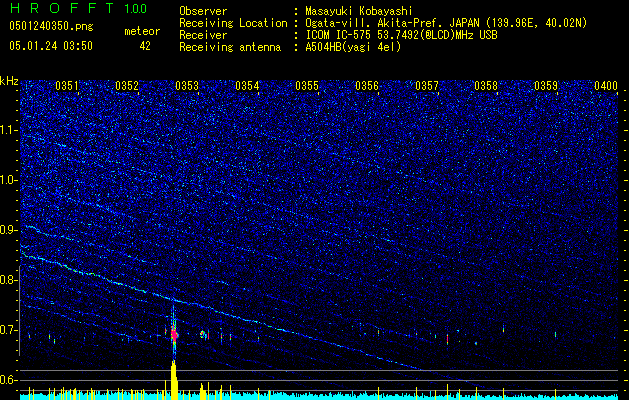
Task: Click the red echo mark after 0357
Action: pos(448,339)
